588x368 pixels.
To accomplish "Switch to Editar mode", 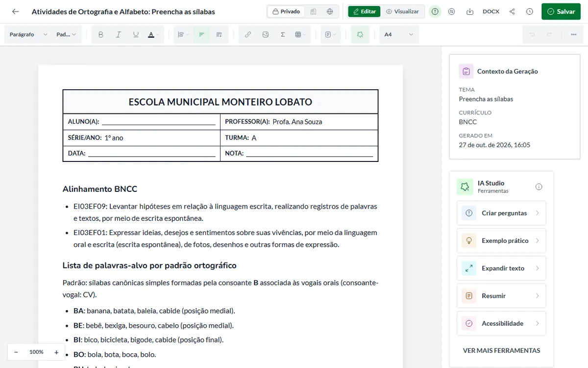I will click(x=364, y=11).
